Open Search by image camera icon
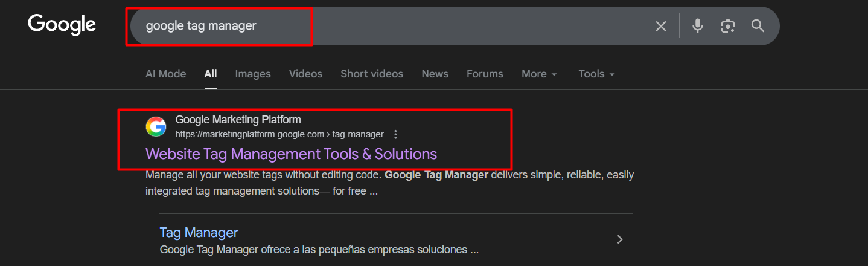 coord(728,26)
